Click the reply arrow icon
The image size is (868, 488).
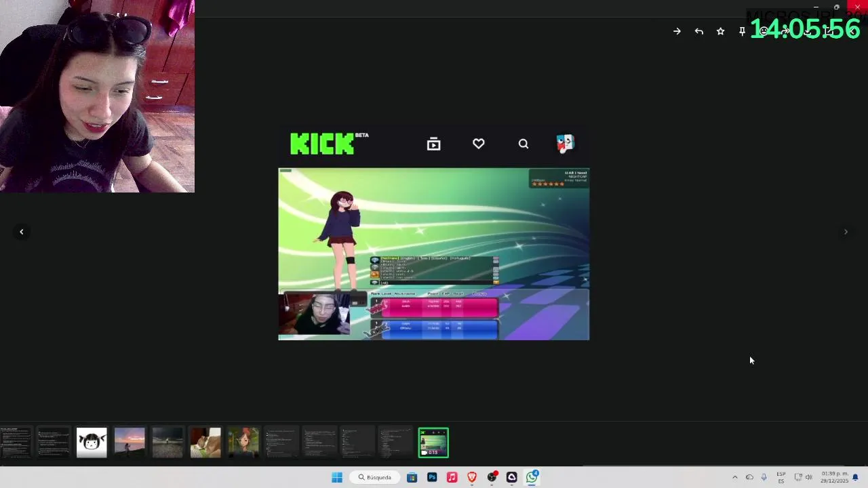coord(698,31)
